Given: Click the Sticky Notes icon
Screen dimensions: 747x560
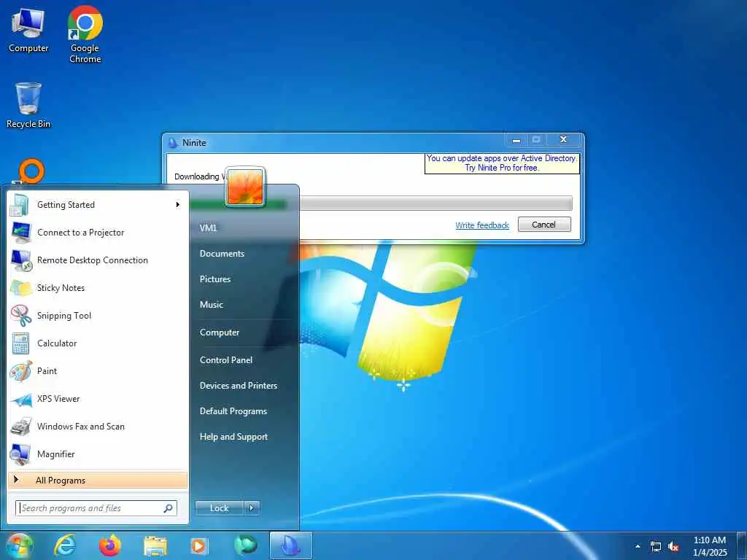Looking at the screenshot, I should 20,288.
